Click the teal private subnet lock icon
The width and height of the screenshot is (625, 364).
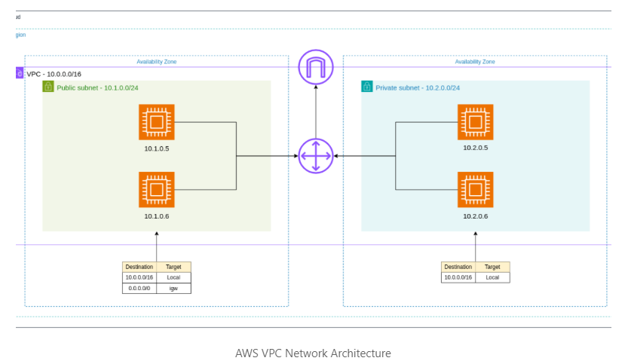(x=366, y=87)
